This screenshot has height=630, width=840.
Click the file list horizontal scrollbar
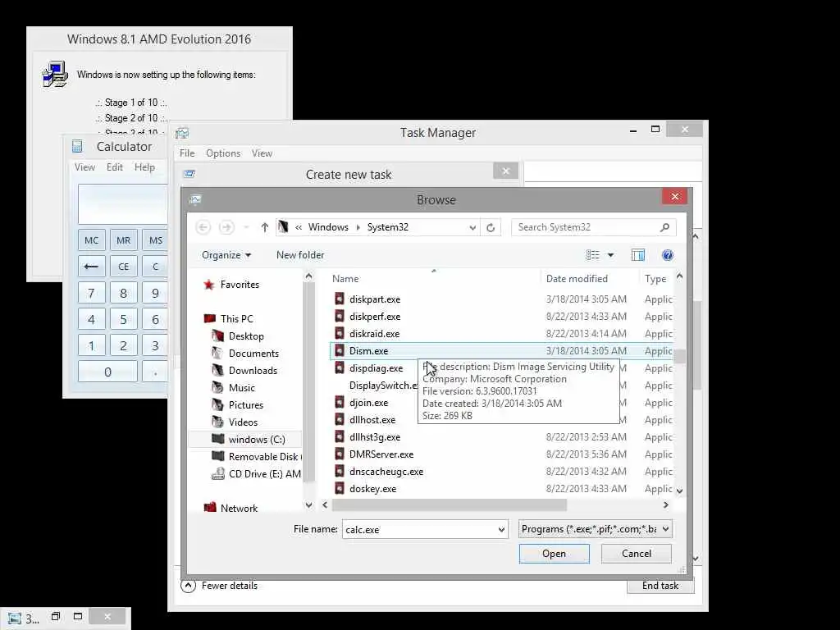(450, 504)
